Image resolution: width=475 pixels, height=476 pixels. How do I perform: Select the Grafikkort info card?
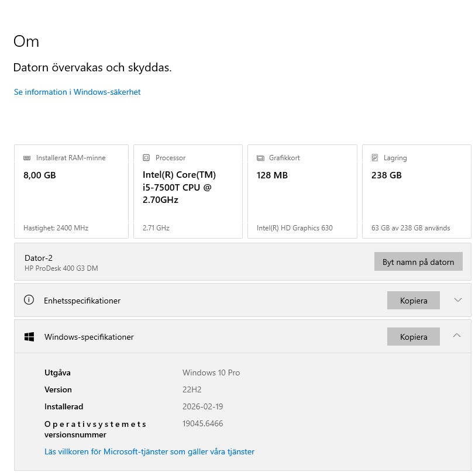tap(302, 192)
